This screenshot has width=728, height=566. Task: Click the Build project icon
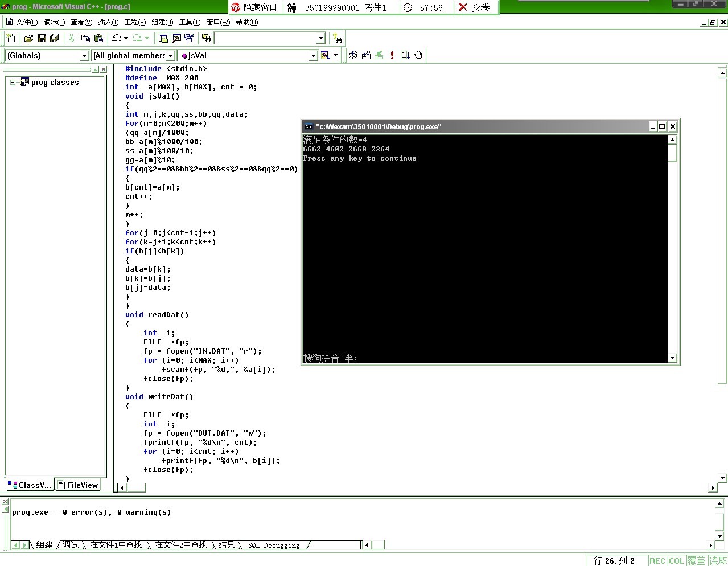[366, 55]
